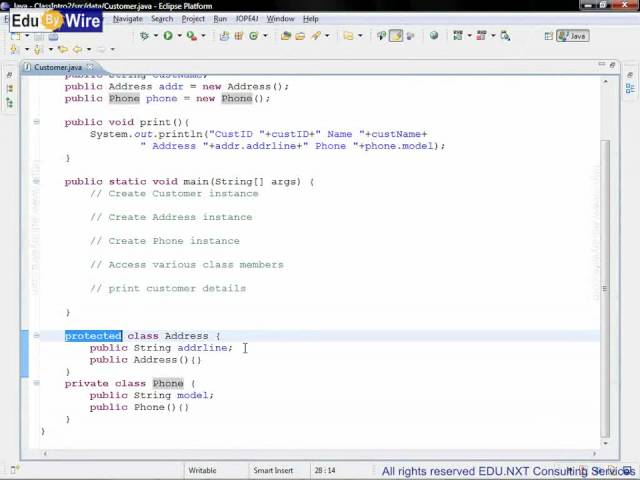Click the Previous Annotation arrow icon
The height and width of the screenshot is (480, 640).
(38, 49)
